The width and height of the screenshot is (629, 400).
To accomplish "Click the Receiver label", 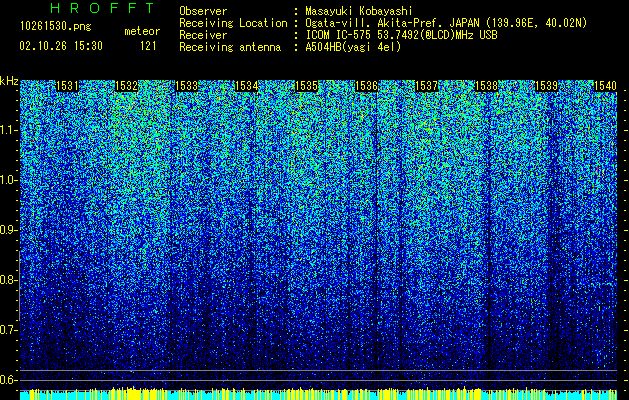I will 203,35.
